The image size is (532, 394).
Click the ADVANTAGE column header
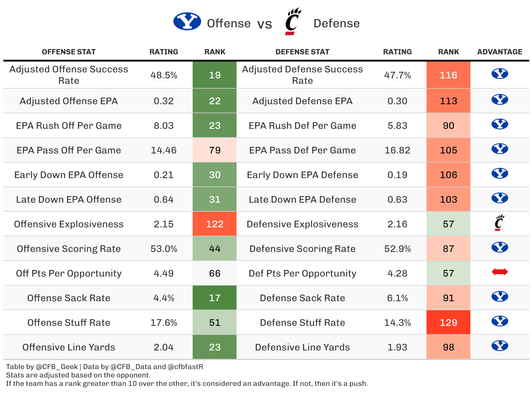(500, 52)
